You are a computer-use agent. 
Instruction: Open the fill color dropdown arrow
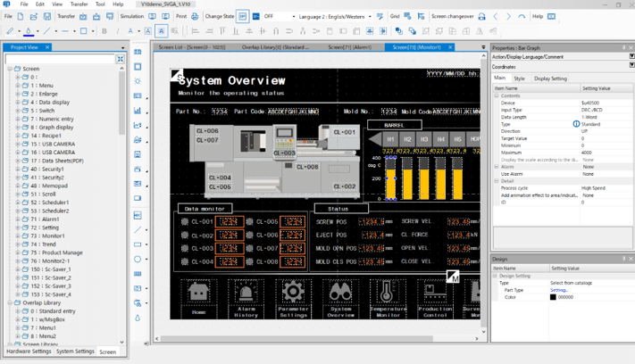pyautogui.click(x=38, y=31)
